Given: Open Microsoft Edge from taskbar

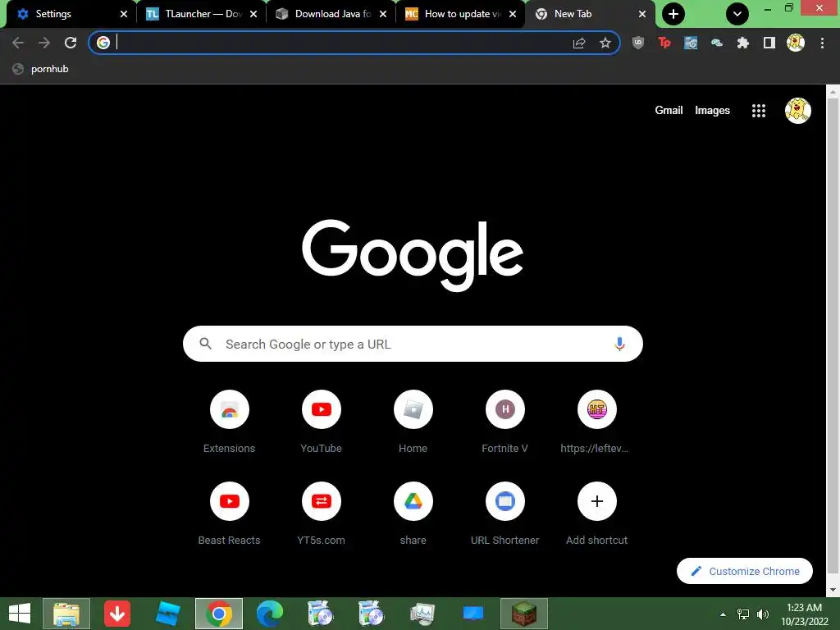Looking at the screenshot, I should coord(269,614).
